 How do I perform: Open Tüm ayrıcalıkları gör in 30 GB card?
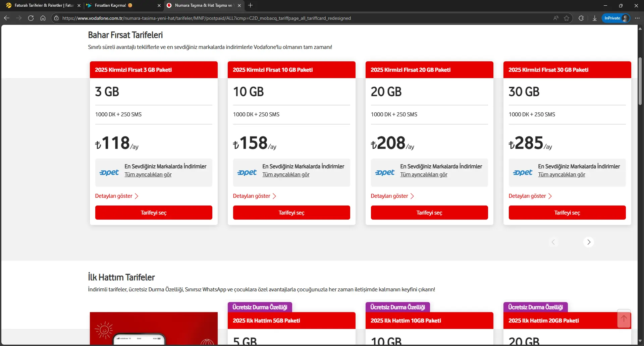[x=561, y=175]
